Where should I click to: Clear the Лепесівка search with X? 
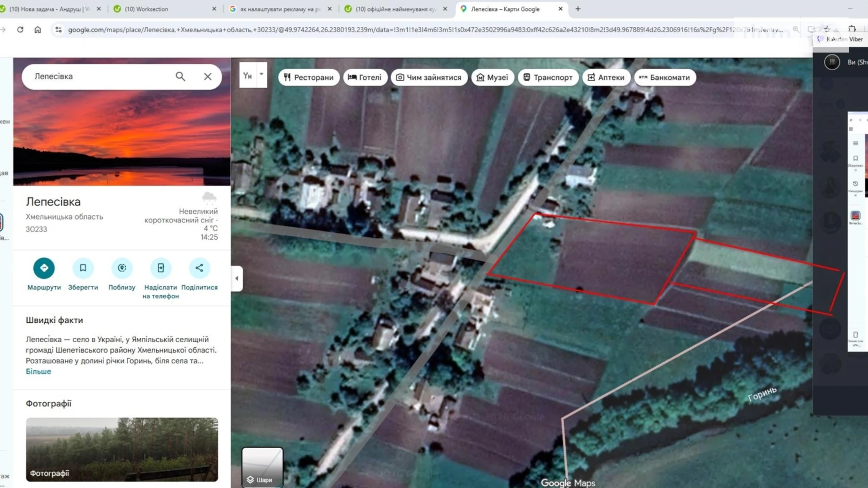207,76
